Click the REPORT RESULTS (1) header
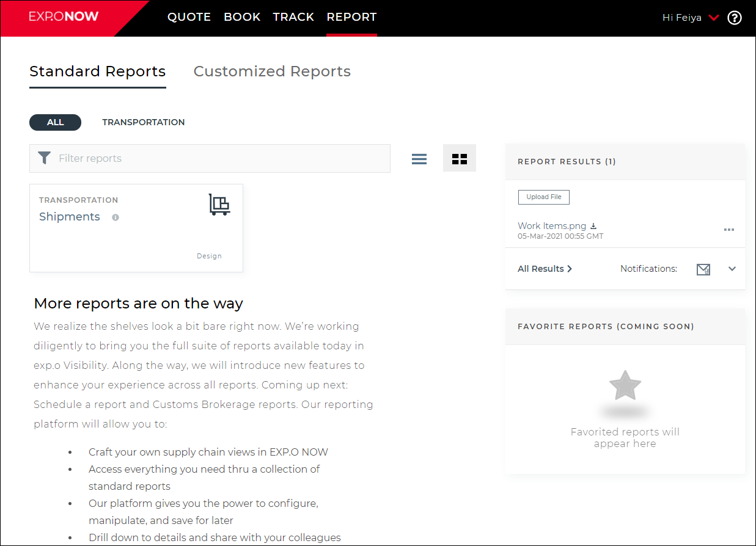 (x=567, y=162)
